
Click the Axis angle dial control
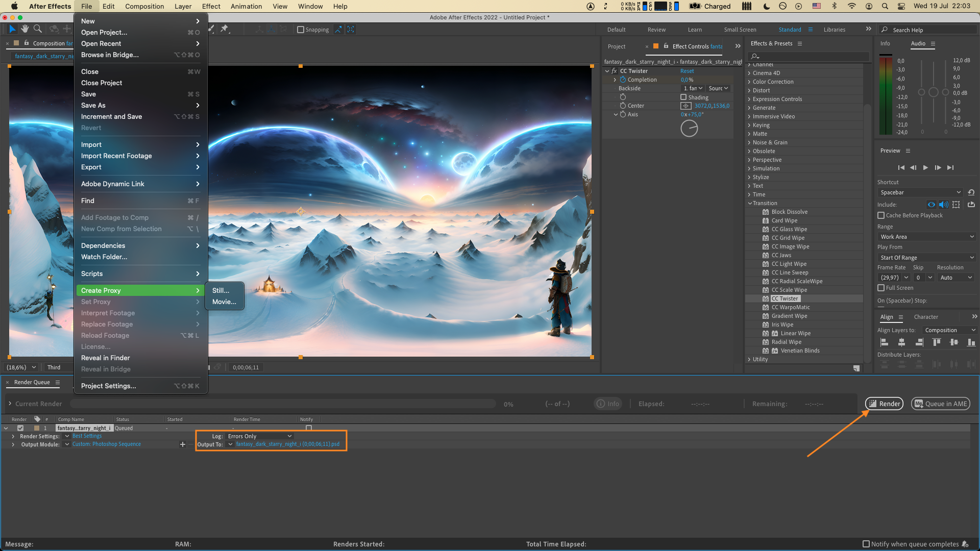click(689, 128)
